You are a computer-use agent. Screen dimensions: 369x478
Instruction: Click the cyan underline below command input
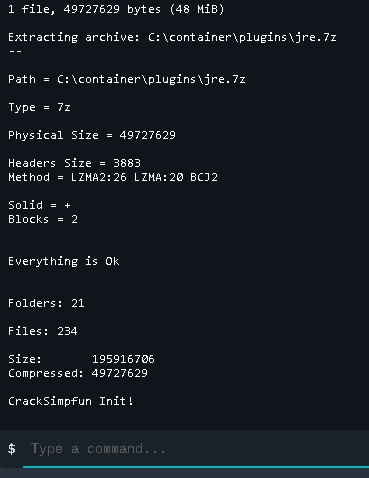click(196, 467)
